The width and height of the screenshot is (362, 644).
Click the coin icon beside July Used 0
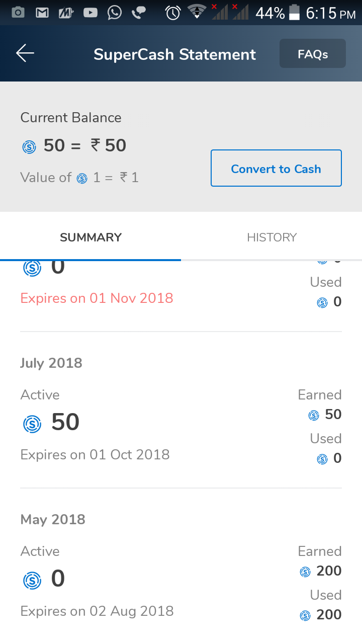(x=322, y=459)
